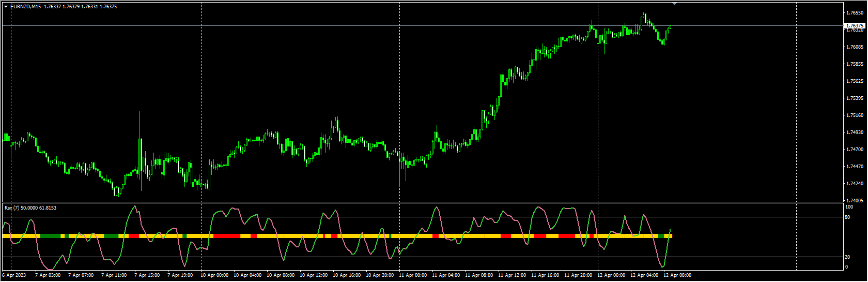
Task: Click the 6 Apr 2023 time label
Action: [14, 275]
